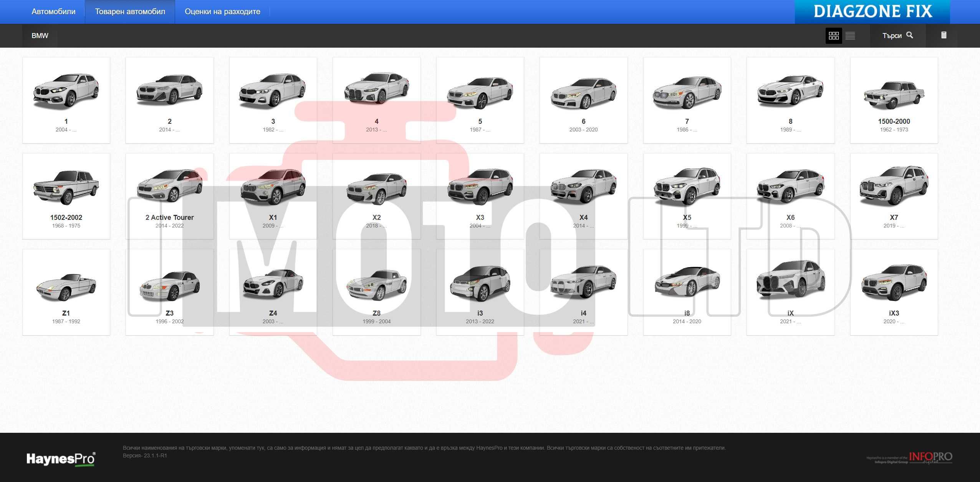Click the delete/trash icon
Screen dimensions: 980x482
[944, 35]
